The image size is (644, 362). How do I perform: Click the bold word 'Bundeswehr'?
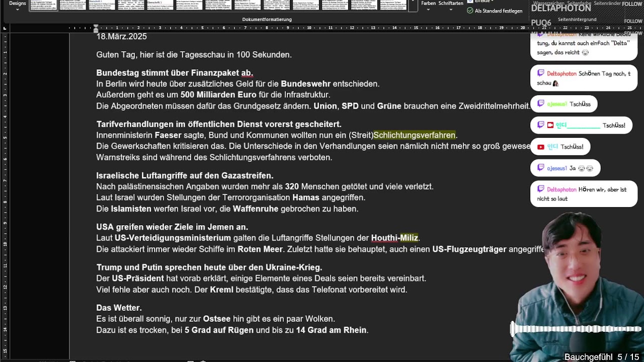tap(305, 84)
